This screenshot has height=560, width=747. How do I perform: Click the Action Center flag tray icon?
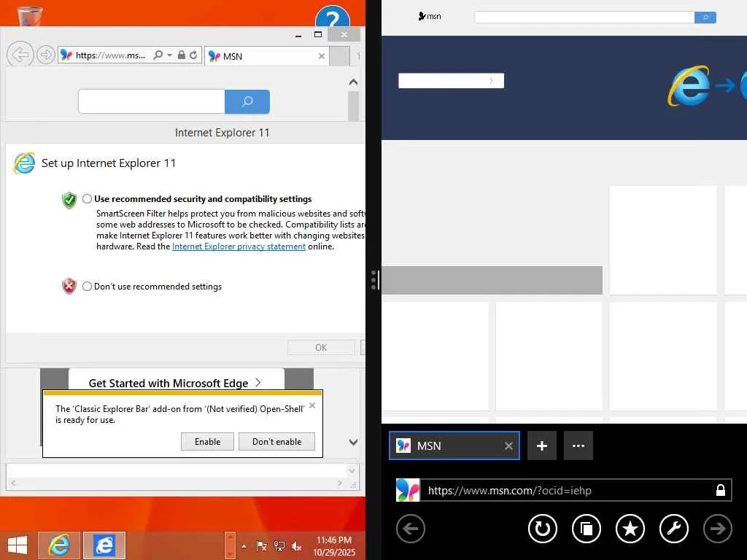262,546
